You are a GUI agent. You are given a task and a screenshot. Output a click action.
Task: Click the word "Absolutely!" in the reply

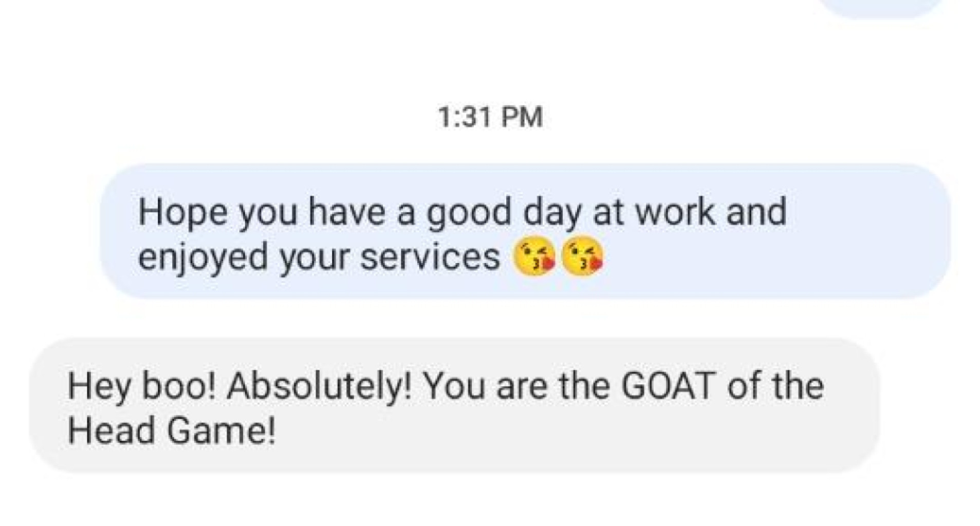coord(319,387)
